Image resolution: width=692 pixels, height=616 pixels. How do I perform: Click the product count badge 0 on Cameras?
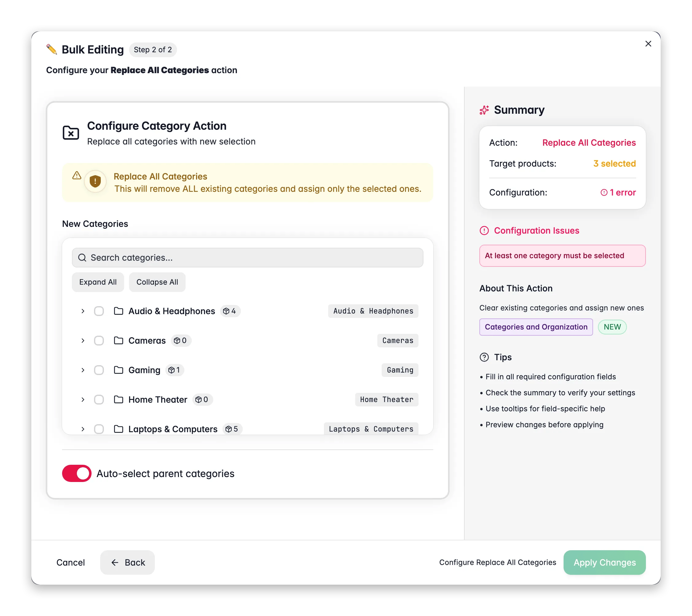pyautogui.click(x=181, y=340)
